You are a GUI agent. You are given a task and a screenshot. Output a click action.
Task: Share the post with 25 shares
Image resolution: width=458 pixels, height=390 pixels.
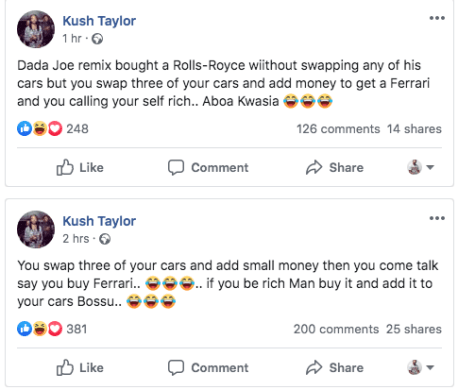pos(335,367)
